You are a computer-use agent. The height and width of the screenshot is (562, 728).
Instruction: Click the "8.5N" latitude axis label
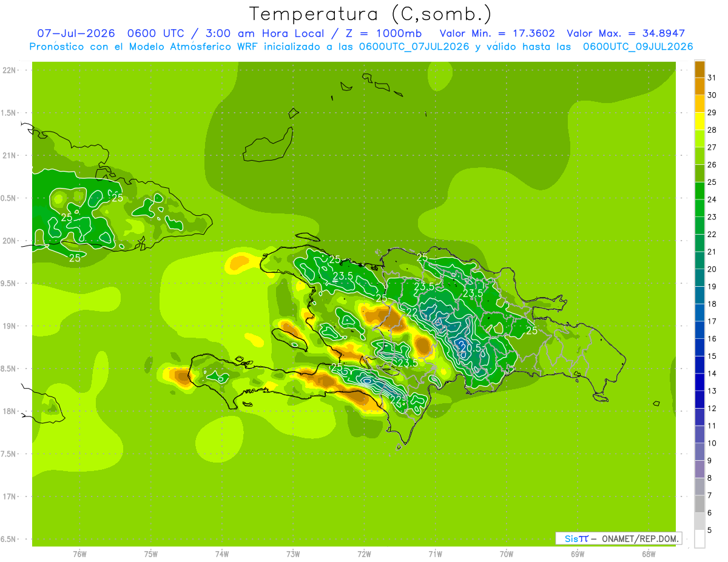point(9,369)
